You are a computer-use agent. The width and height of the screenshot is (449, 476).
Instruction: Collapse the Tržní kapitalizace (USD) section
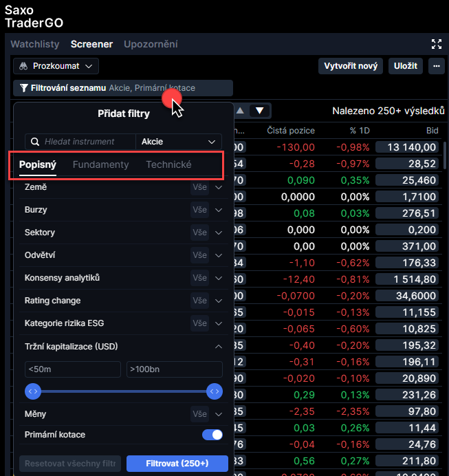pos(219,347)
